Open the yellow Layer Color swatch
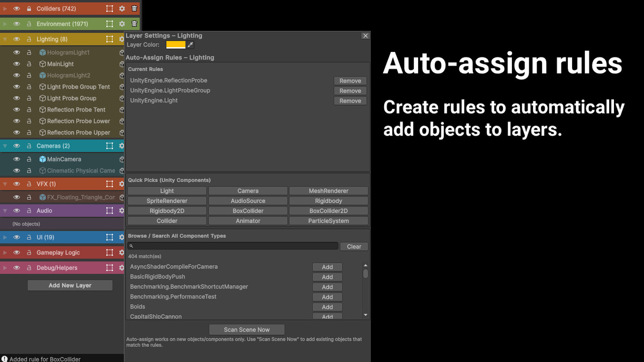 click(x=176, y=45)
